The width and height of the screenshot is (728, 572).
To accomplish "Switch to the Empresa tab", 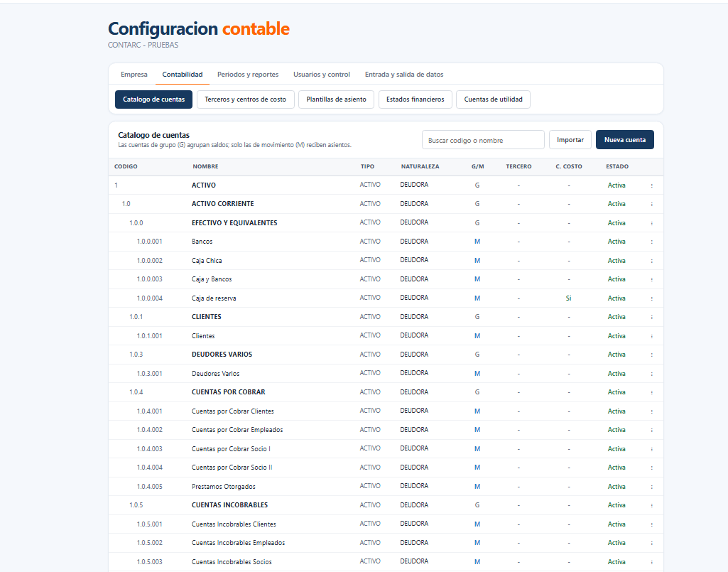I will point(134,75).
